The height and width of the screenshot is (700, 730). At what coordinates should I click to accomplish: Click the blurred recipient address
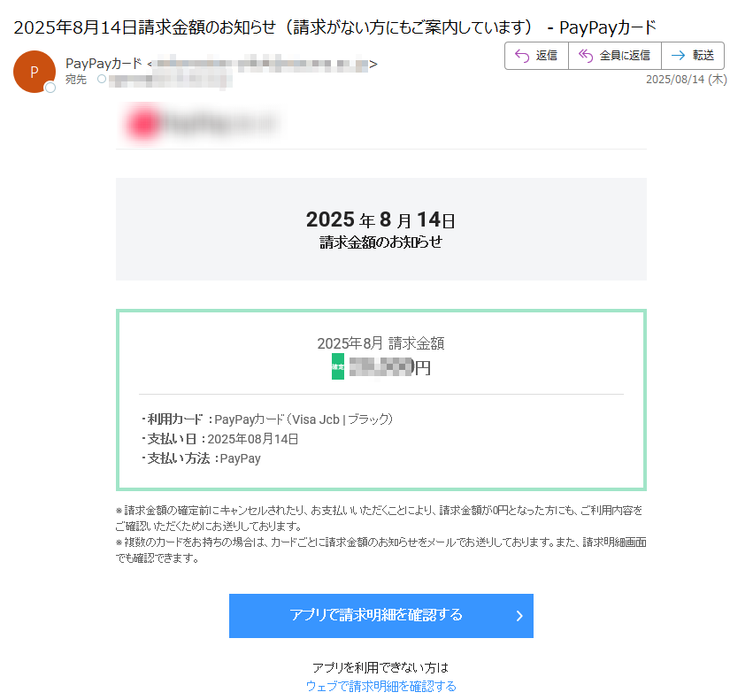coord(171,80)
